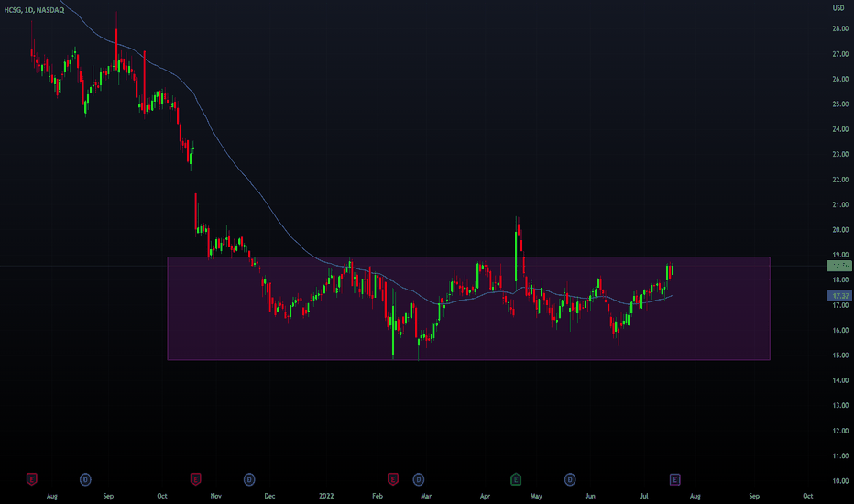Click the 17.00 price axis label
The height and width of the screenshot is (504, 854).
click(840, 305)
